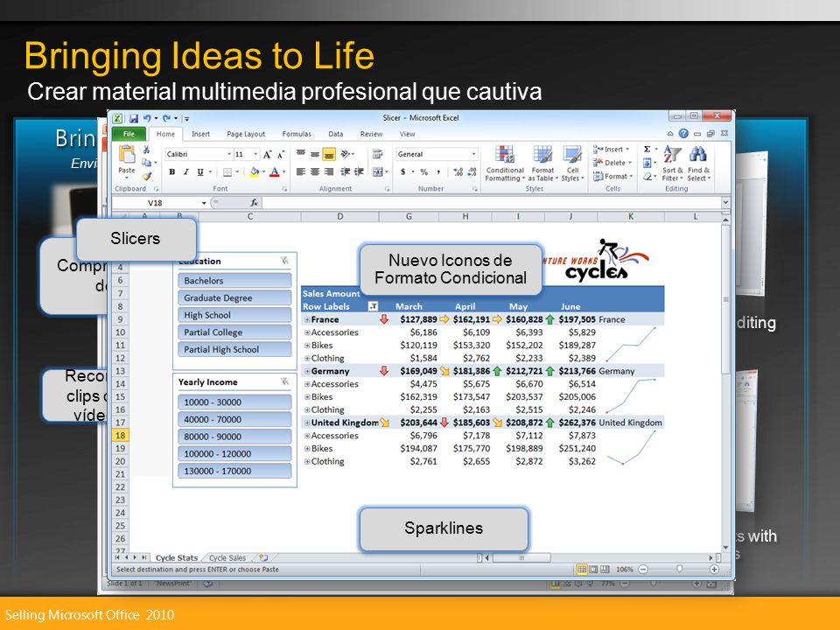The height and width of the screenshot is (630, 840).
Task: Clear filter on Education slicer
Action: click(284, 261)
